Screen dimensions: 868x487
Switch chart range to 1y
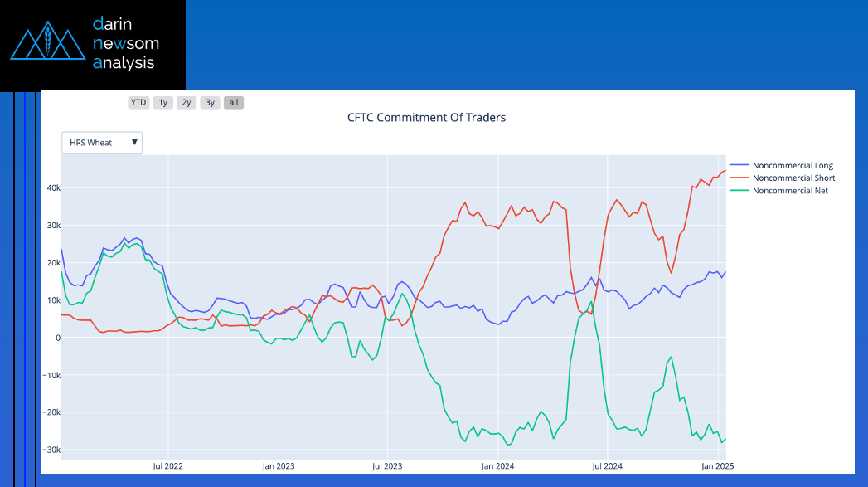tap(163, 103)
